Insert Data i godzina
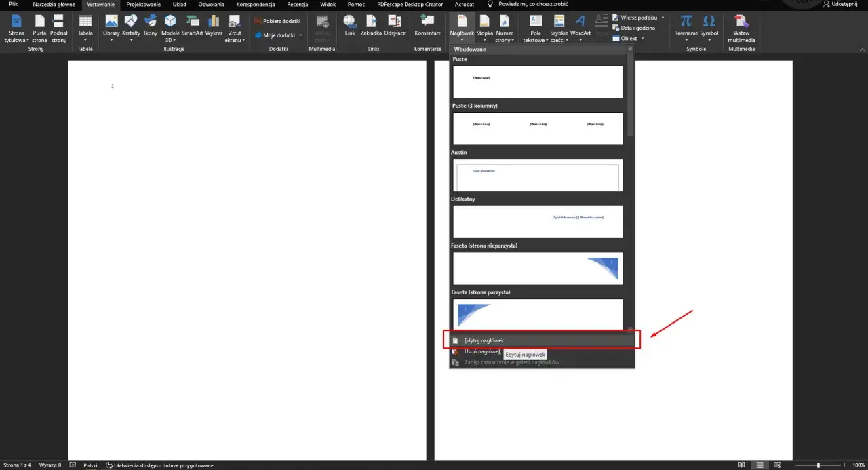 (x=633, y=28)
